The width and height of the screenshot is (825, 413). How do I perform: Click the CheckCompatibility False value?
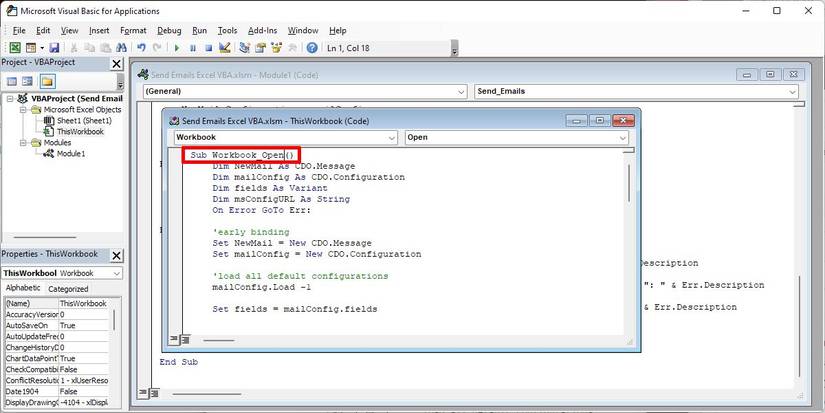tap(83, 369)
